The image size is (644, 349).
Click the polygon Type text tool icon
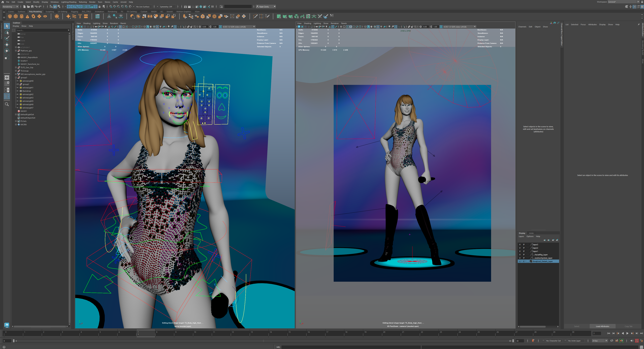[x=80, y=16]
